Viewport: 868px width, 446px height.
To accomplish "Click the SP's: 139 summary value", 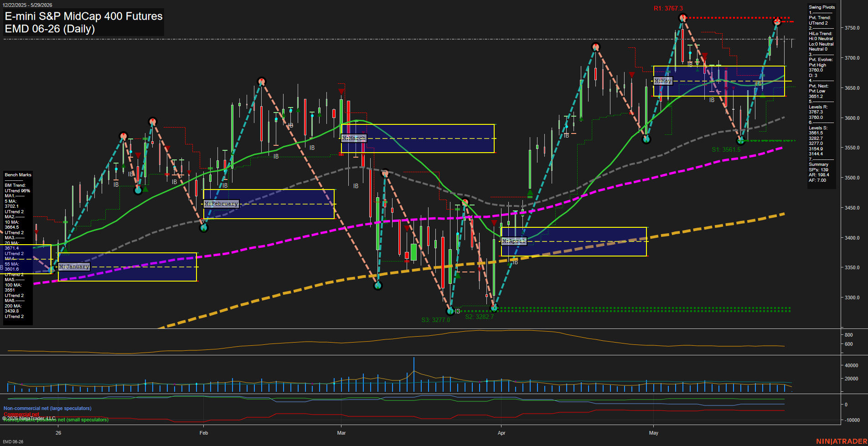I will tap(818, 170).
